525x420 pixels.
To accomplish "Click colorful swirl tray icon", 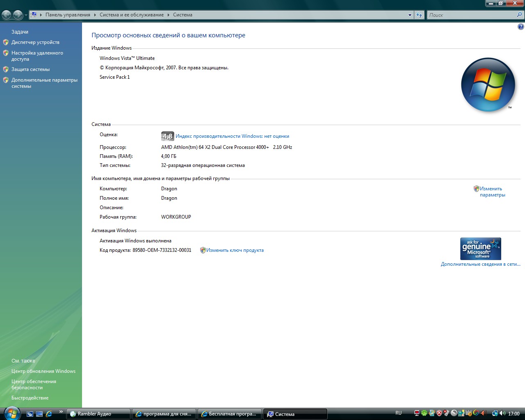I will click(x=476, y=413).
